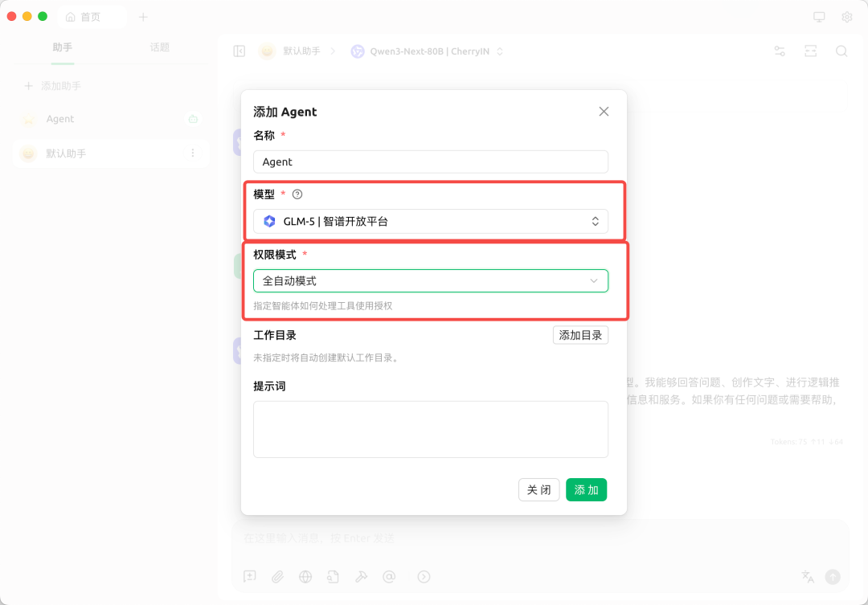Click the send message arrow button
This screenshot has width=868, height=605.
pos(833,577)
